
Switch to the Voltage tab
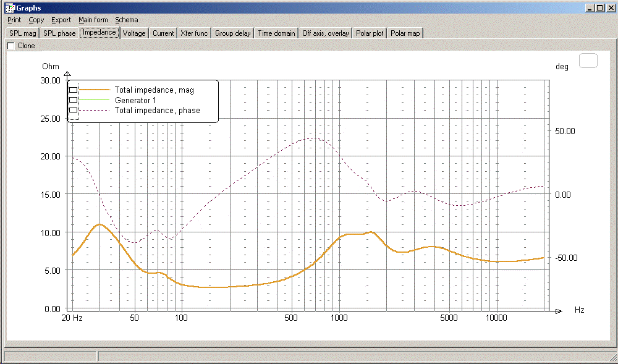(134, 33)
